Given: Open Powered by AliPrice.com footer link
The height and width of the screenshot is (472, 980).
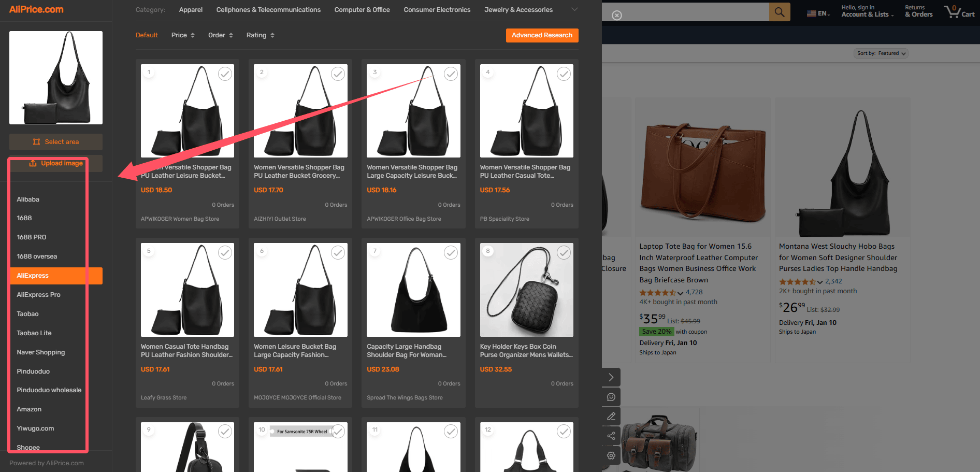Looking at the screenshot, I should point(47,463).
